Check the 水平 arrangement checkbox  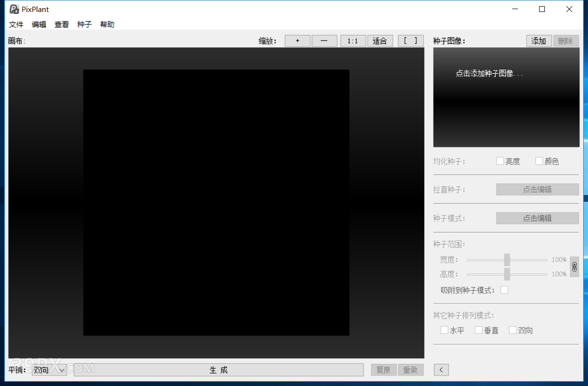tap(445, 330)
